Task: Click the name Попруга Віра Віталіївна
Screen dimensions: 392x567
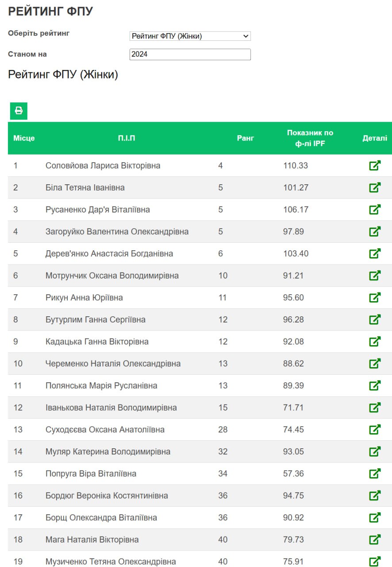Action: pyautogui.click(x=91, y=474)
